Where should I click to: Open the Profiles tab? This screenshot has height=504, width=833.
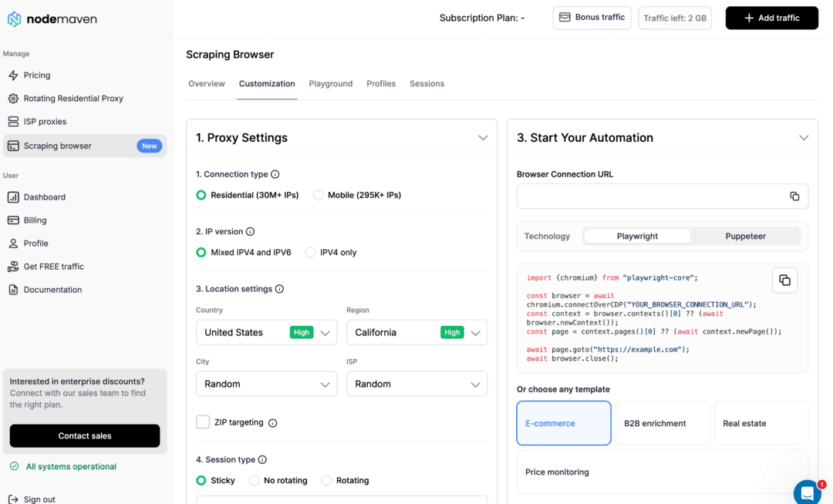(x=381, y=84)
